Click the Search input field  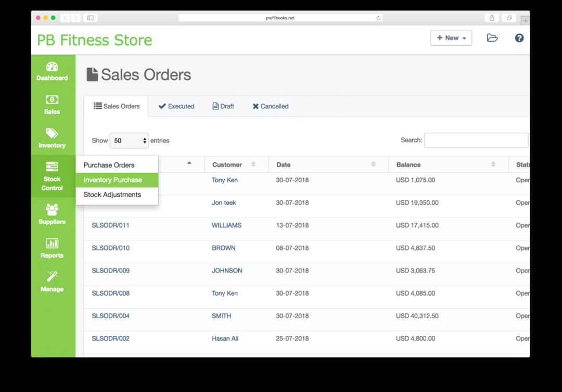pyautogui.click(x=476, y=140)
